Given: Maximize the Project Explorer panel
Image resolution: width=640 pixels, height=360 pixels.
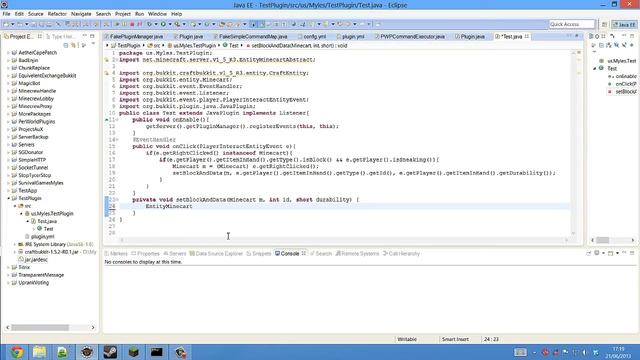Looking at the screenshot, I should pos(92,36).
